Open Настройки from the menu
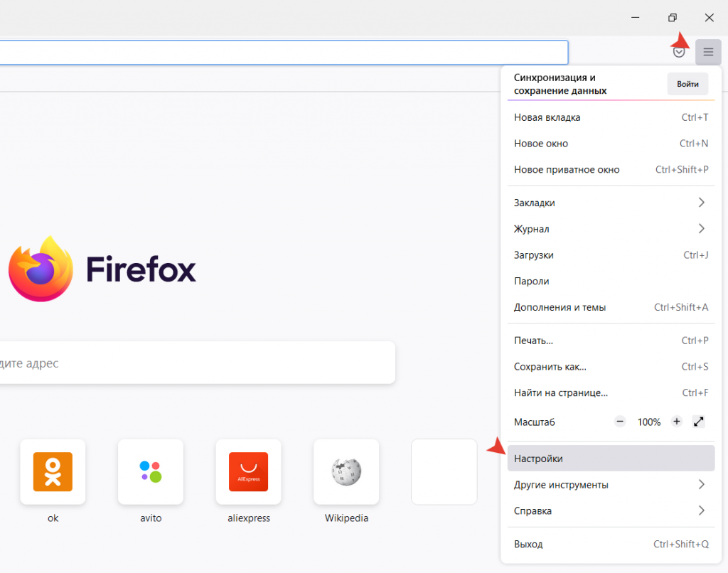 [611, 459]
